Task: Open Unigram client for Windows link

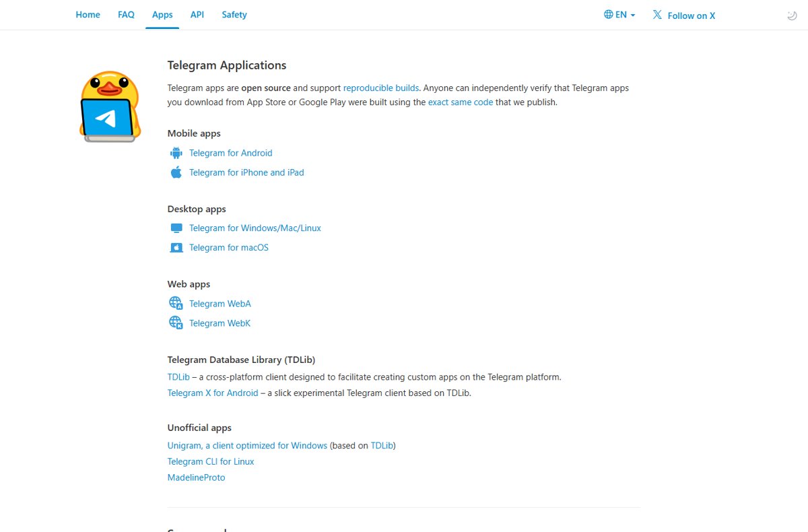Action: pos(247,446)
